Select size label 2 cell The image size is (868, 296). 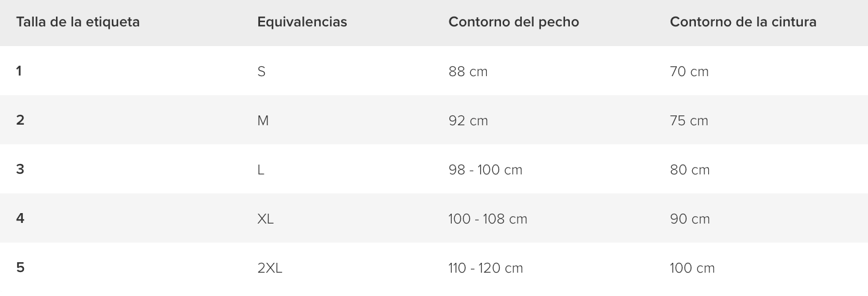20,120
